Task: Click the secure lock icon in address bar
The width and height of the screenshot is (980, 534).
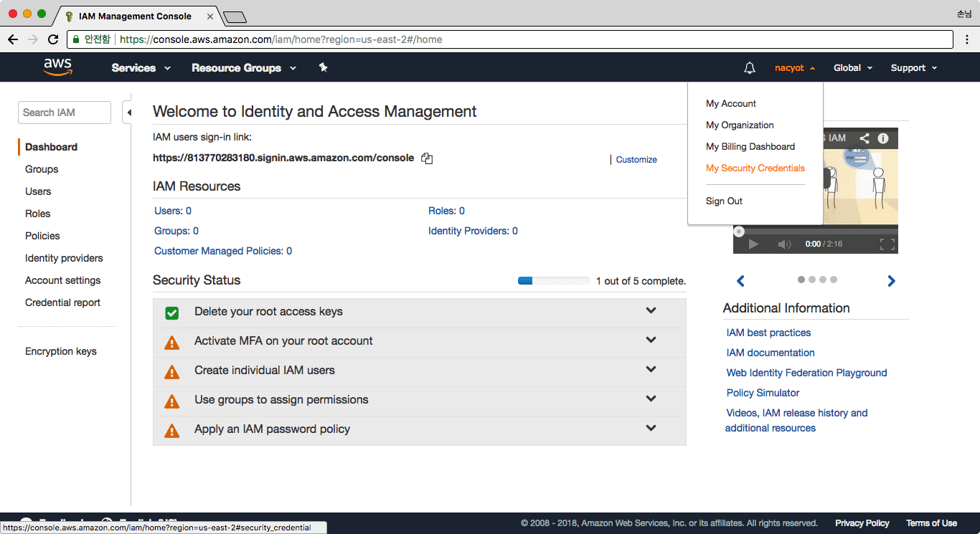Action: pyautogui.click(x=75, y=39)
